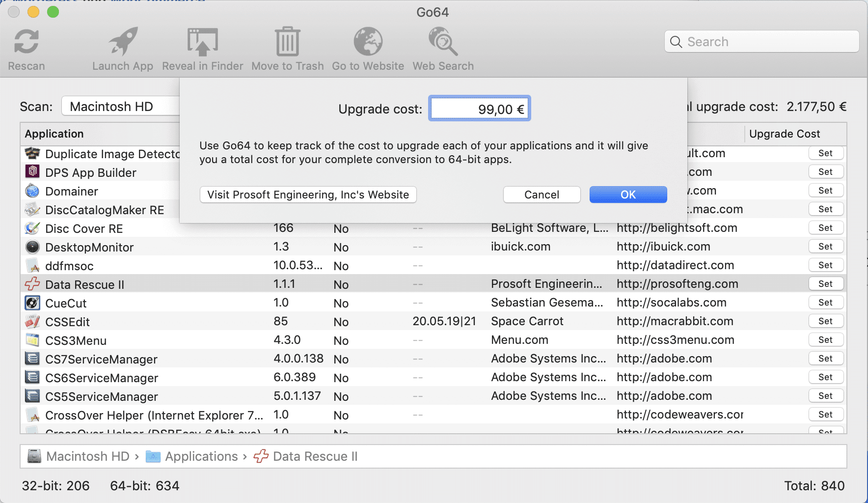
Task: Select the DiscCatalogMaker RE icon
Action: click(x=32, y=210)
